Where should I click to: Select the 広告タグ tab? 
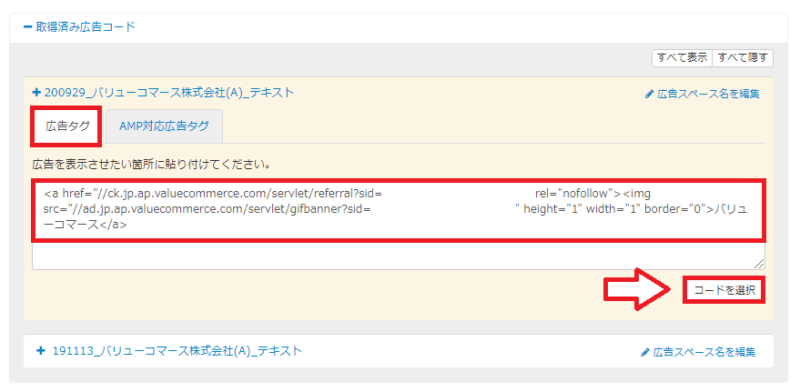pyautogui.click(x=67, y=126)
